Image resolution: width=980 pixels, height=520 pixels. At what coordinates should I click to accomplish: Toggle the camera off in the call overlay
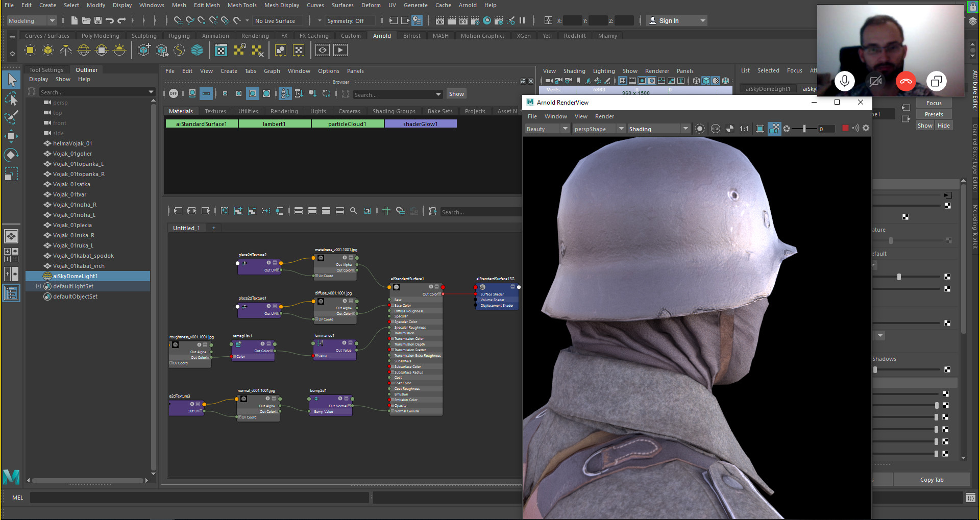click(x=875, y=81)
